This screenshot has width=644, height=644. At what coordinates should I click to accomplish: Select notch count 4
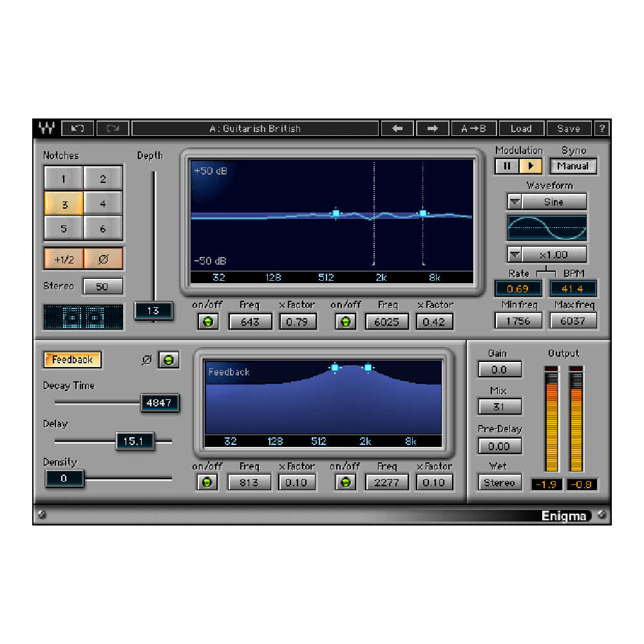pyautogui.click(x=102, y=204)
